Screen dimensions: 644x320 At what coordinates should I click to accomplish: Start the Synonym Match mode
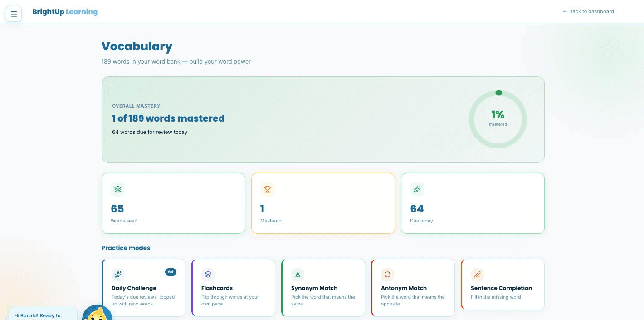click(x=323, y=288)
